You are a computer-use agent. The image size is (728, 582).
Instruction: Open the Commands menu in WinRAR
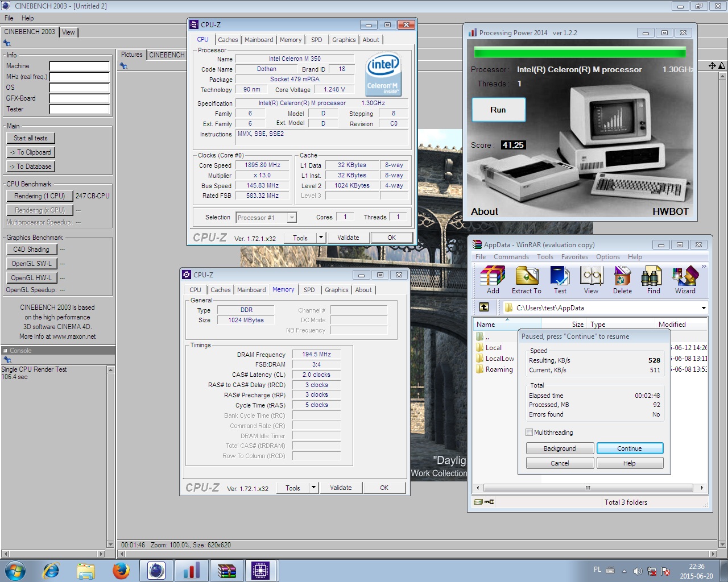[511, 257]
